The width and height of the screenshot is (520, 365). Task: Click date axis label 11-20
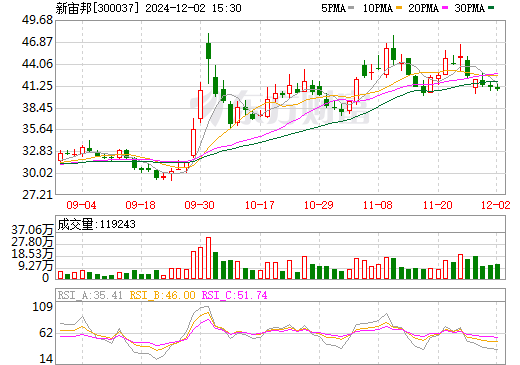click(x=438, y=205)
